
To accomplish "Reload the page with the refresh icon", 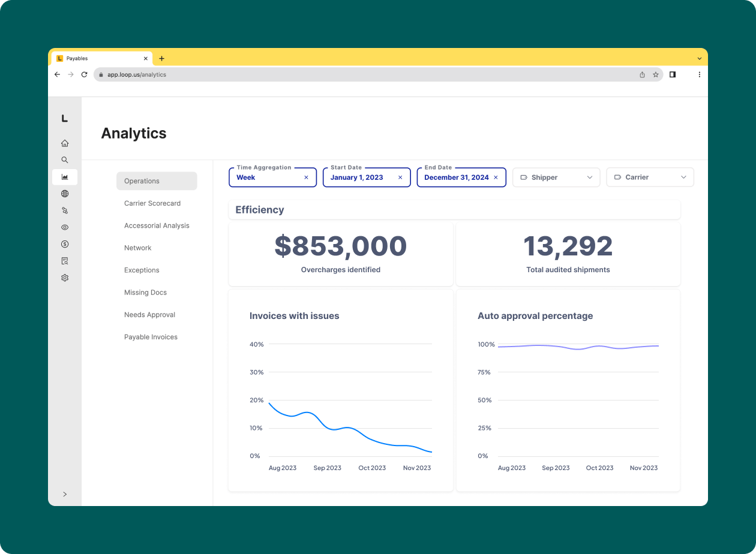I will click(x=84, y=74).
